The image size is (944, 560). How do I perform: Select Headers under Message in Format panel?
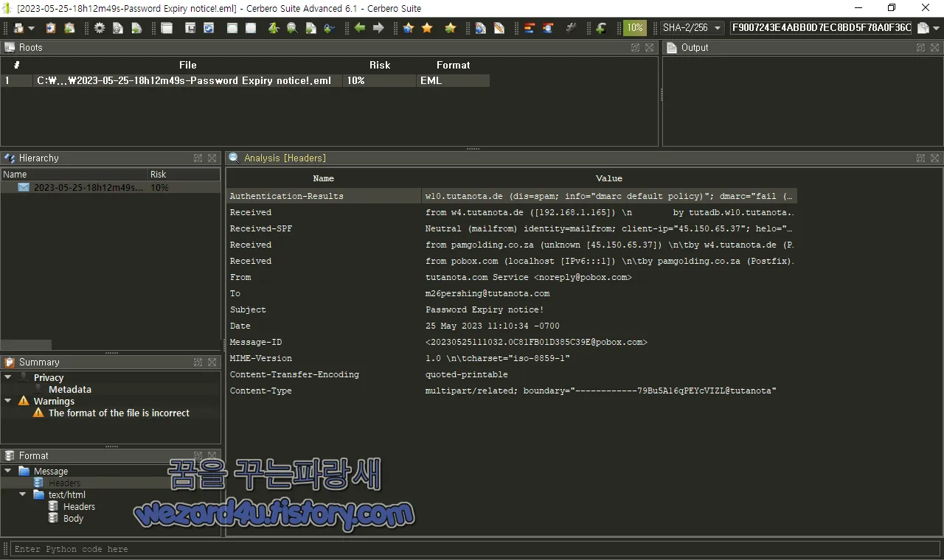click(65, 483)
